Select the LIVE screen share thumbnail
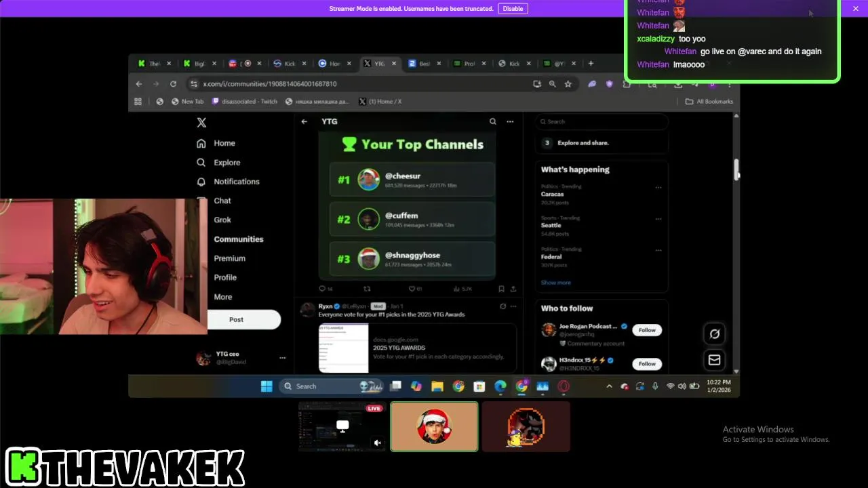This screenshot has width=868, height=488. 342,426
